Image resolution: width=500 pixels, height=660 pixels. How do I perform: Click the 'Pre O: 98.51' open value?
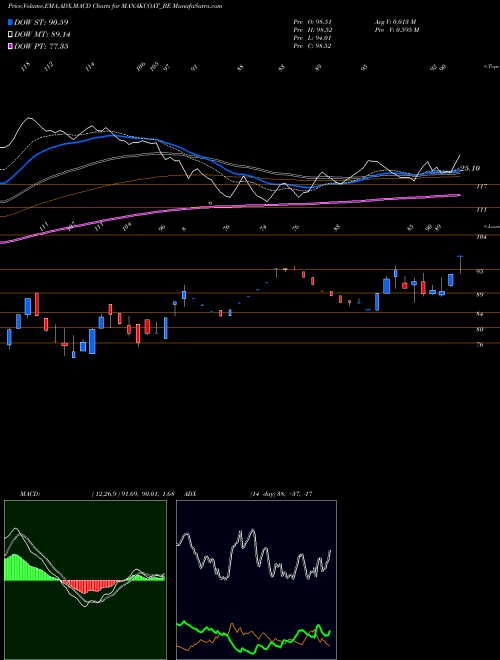312,22
